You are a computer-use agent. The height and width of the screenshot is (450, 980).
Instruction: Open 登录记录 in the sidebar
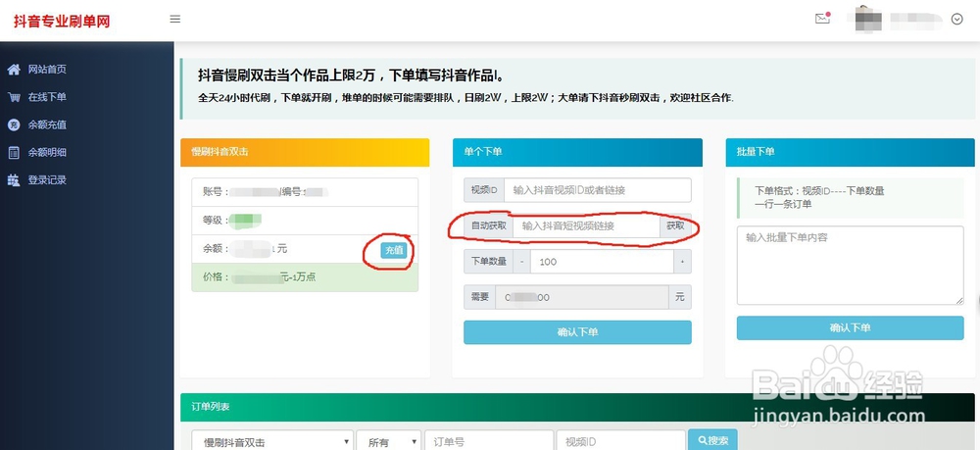[x=47, y=180]
